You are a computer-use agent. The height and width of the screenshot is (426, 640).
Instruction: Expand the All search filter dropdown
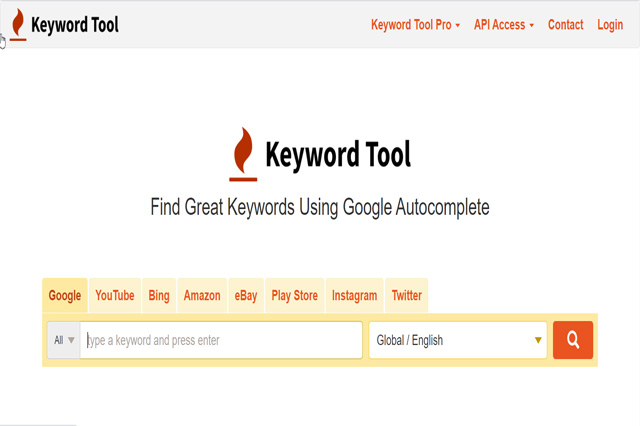(x=64, y=340)
